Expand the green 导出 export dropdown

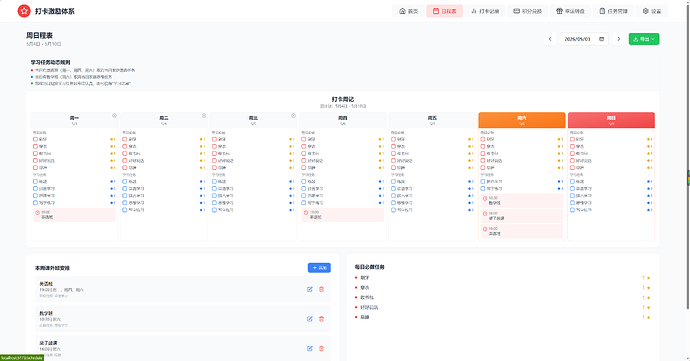tap(644, 39)
